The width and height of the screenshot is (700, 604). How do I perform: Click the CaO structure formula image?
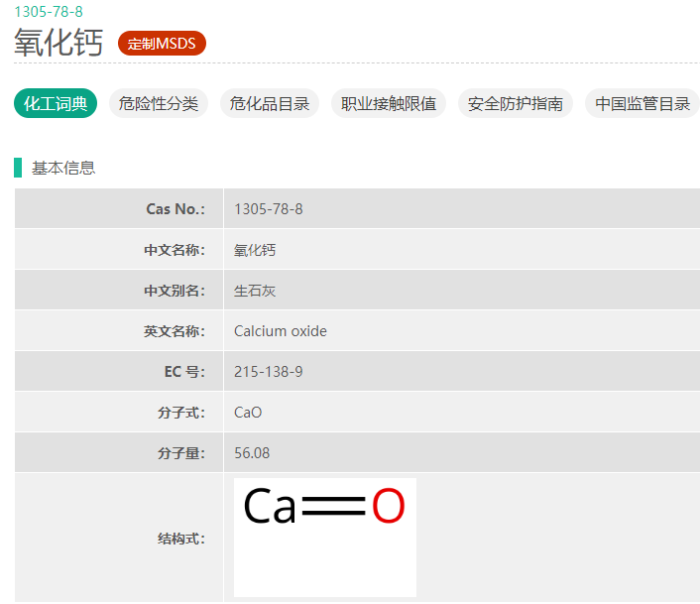point(324,537)
